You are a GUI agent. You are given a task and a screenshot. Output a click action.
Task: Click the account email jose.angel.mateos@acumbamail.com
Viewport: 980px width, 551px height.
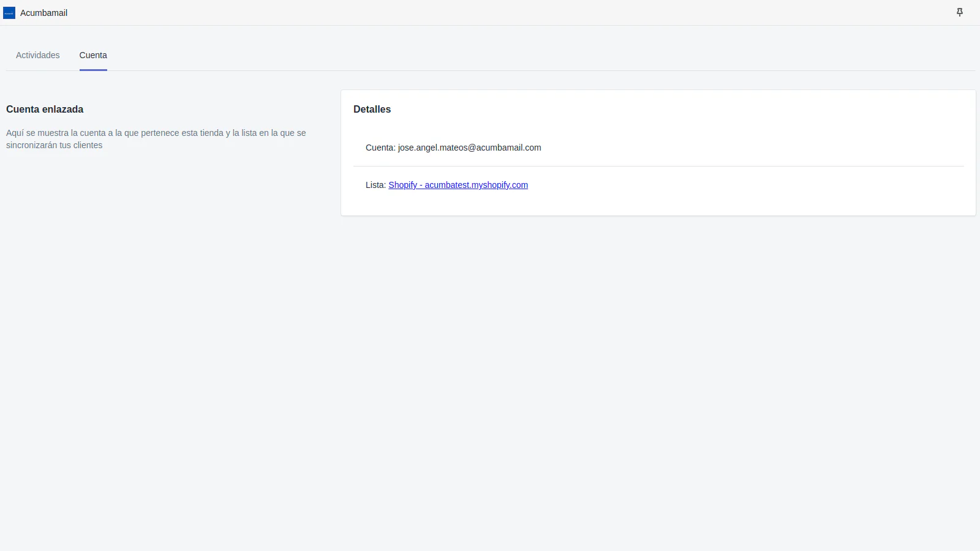coord(470,148)
